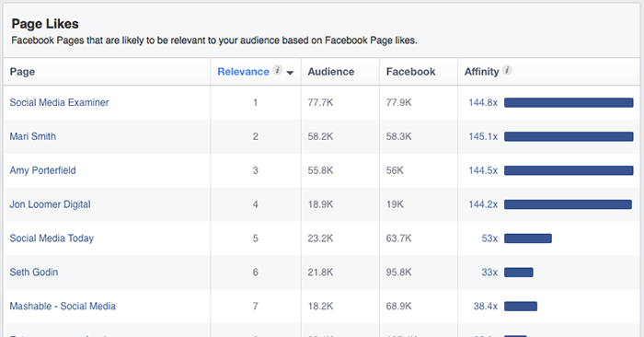
Task: Click the 144.2x affinity bar
Action: tap(568, 204)
